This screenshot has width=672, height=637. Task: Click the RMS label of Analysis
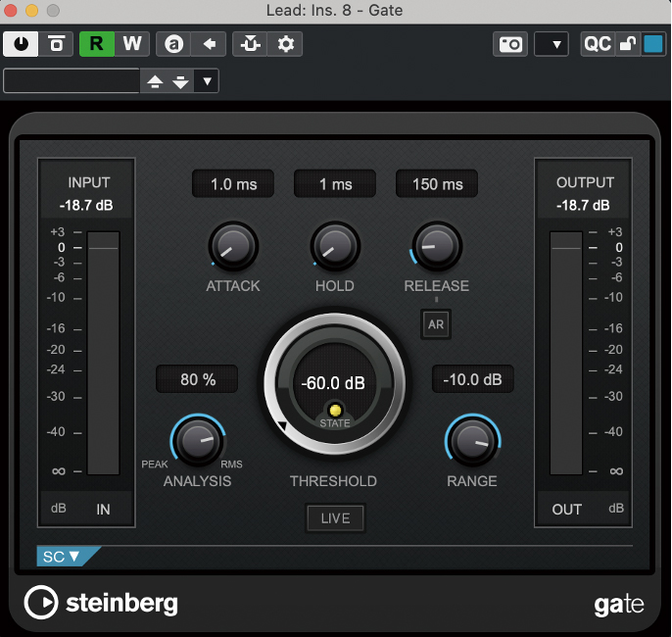pos(231,465)
